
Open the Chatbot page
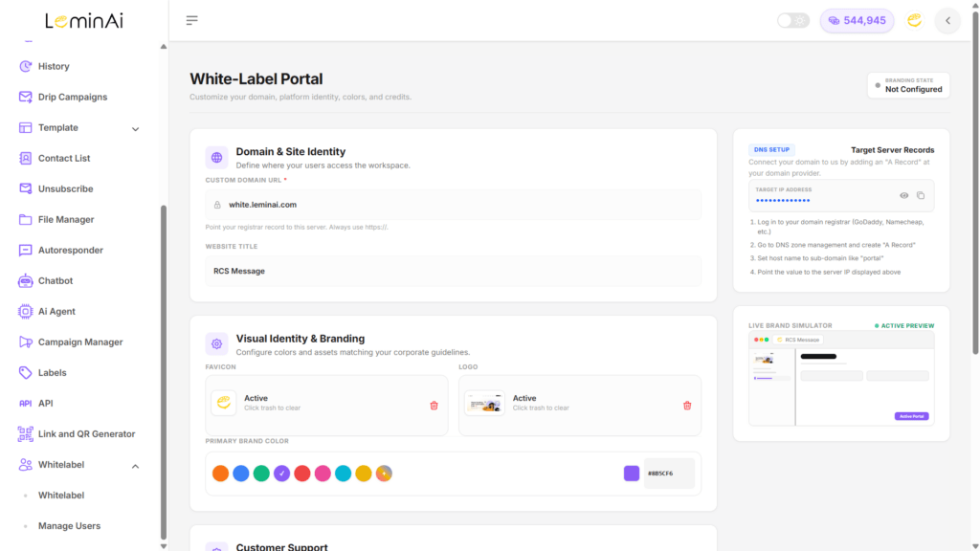point(56,280)
